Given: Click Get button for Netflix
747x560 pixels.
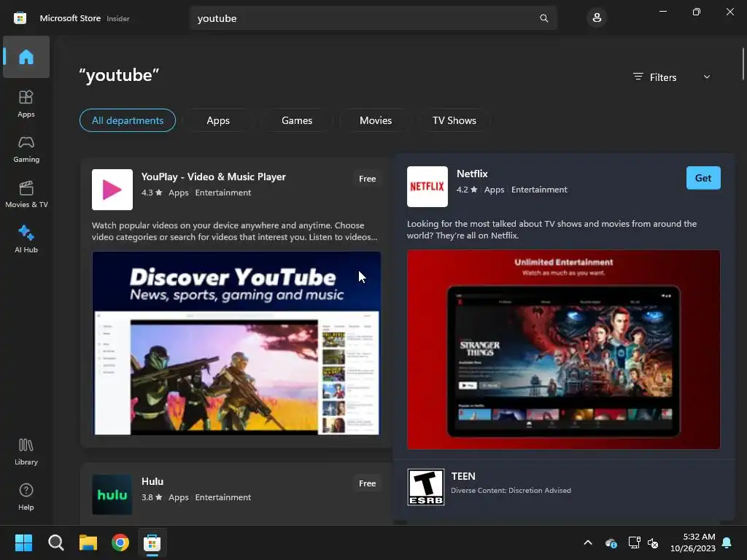Looking at the screenshot, I should pos(703,178).
